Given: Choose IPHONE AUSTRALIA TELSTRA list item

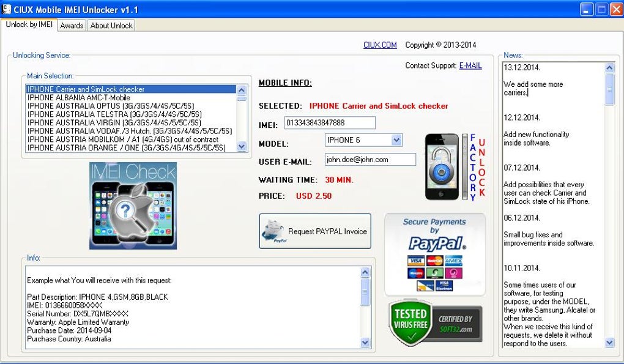Looking at the screenshot, I should (132, 114).
